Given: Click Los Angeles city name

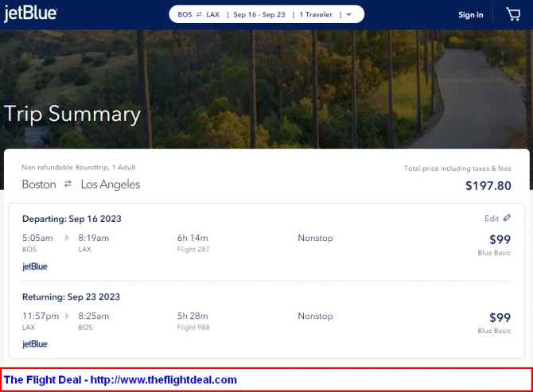Looking at the screenshot, I should point(111,184).
